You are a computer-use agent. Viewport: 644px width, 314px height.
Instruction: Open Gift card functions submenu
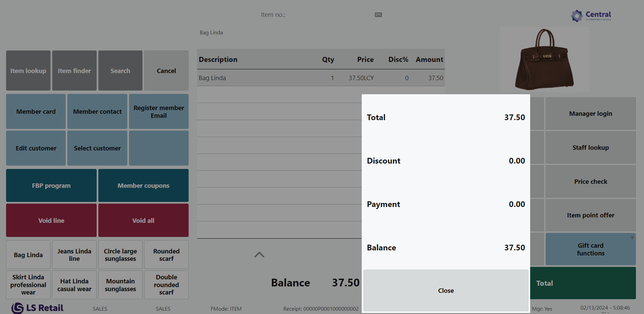(x=590, y=249)
